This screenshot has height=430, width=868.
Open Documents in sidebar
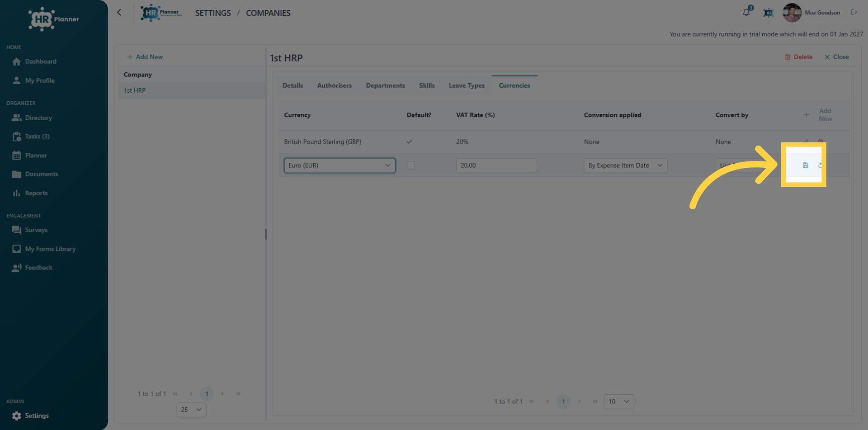pyautogui.click(x=41, y=174)
